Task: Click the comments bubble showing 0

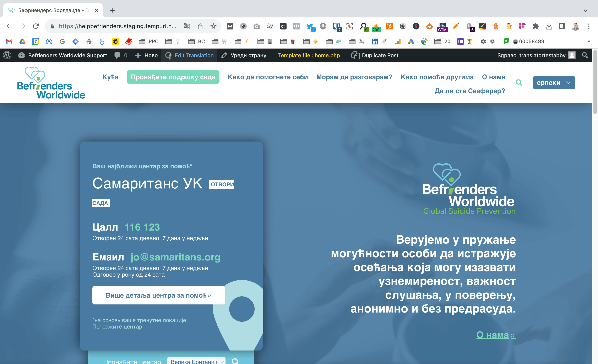Action: [121, 55]
